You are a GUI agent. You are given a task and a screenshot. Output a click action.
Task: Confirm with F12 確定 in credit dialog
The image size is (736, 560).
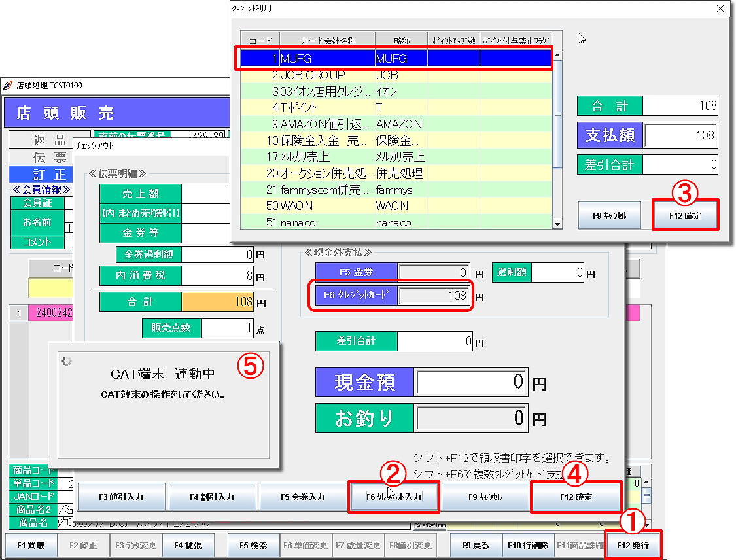(x=685, y=215)
